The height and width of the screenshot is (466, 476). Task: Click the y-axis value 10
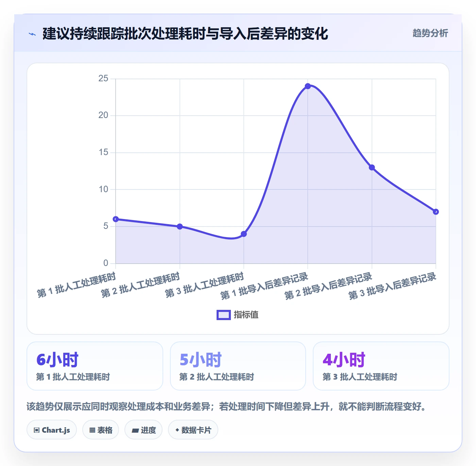103,189
